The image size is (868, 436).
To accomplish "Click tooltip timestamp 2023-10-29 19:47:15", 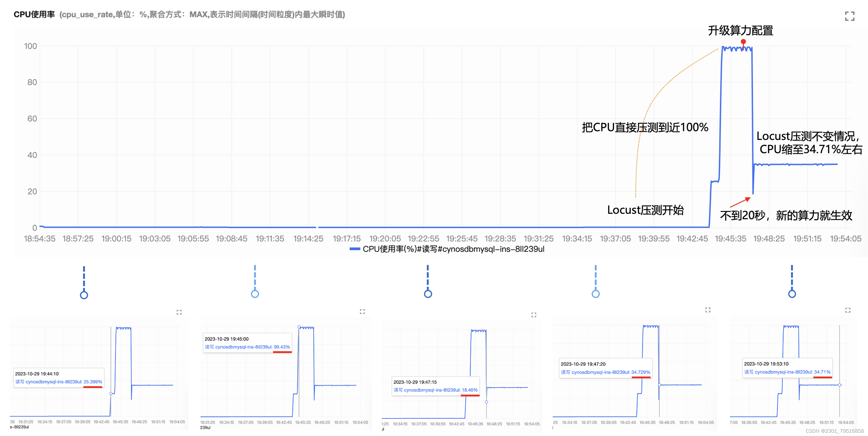I will click(415, 382).
